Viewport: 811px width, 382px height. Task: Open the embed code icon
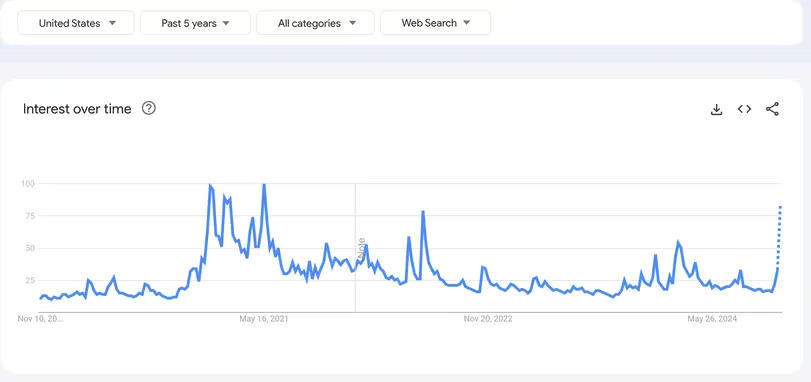click(x=744, y=109)
